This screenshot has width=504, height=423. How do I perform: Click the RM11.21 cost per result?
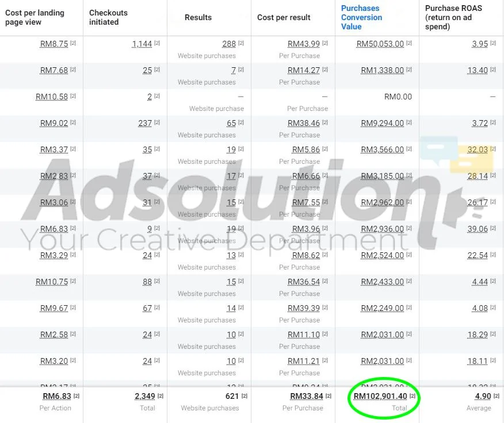pos(304,361)
